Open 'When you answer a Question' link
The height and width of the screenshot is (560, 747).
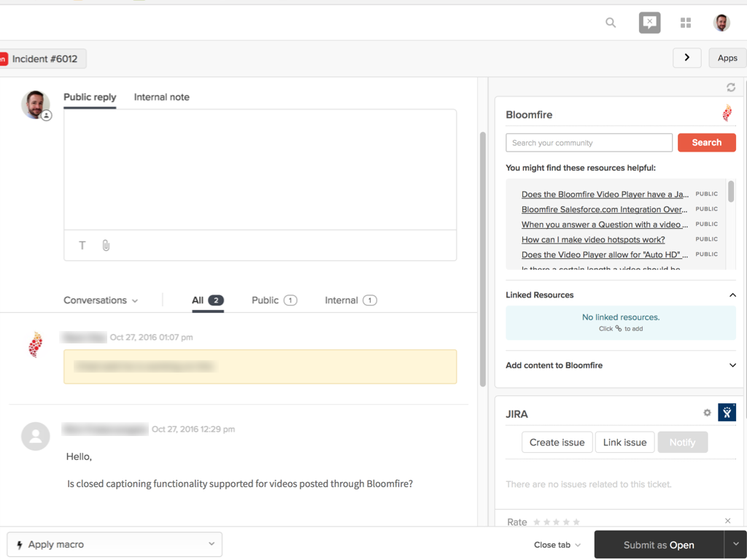pos(605,225)
